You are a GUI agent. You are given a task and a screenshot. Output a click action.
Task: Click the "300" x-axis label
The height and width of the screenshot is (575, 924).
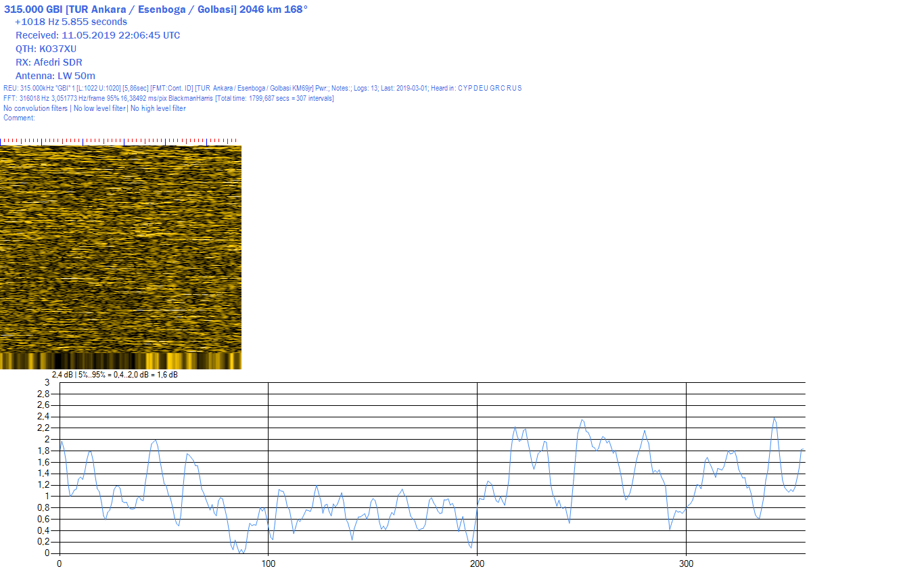(x=687, y=563)
